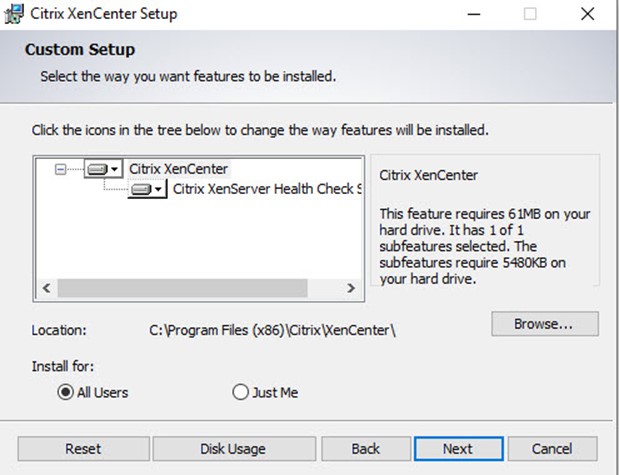Viewport: 619px width, 475px height.
Task: Click the install location path text
Action: pos(272,330)
